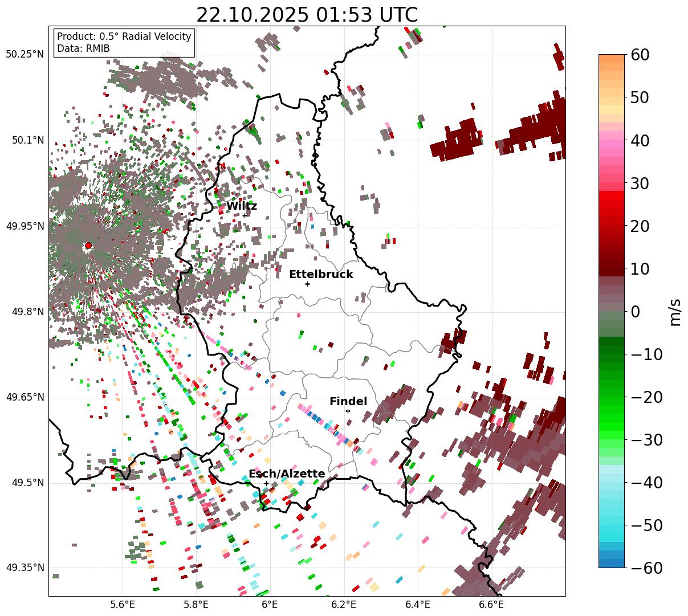Click the colorbar 60 tick label
Screen dimensions: 688x616
tap(640, 55)
